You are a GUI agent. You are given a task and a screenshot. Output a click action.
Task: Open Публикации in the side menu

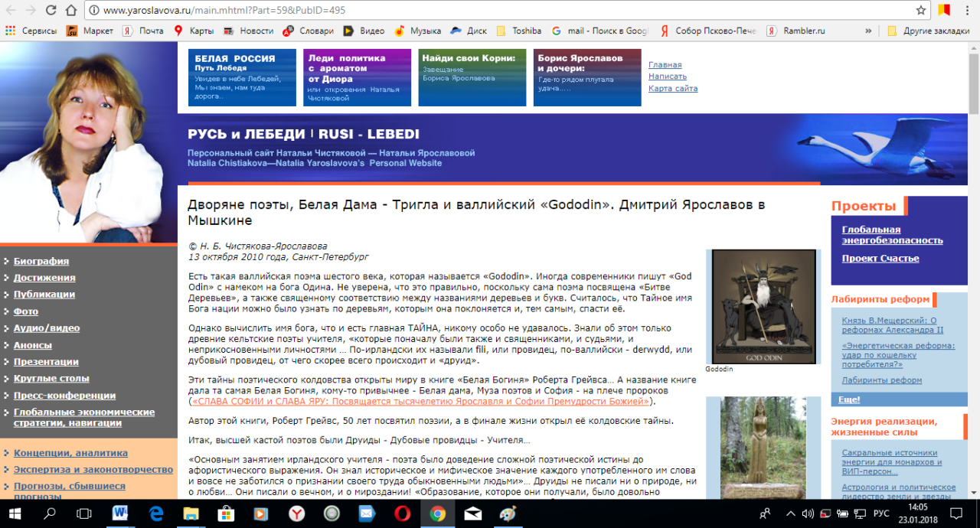pyautogui.click(x=44, y=295)
